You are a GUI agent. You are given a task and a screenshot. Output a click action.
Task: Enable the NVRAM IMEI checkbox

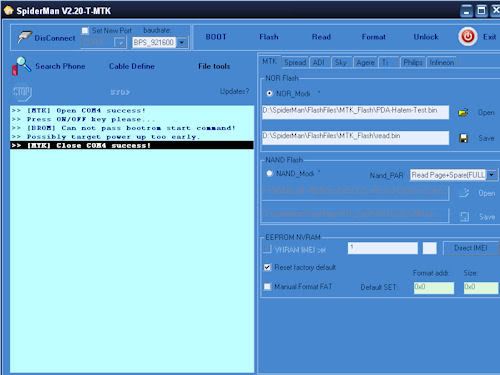(268, 249)
